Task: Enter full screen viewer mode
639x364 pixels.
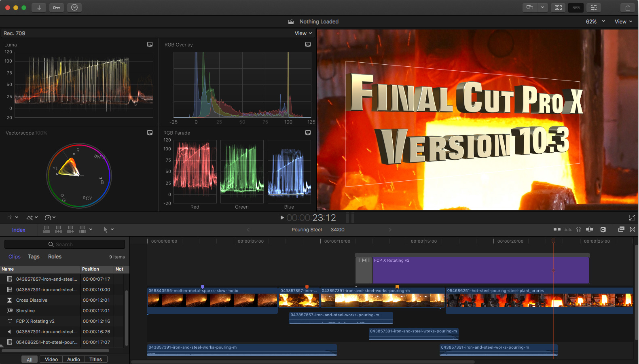Action: pyautogui.click(x=632, y=218)
